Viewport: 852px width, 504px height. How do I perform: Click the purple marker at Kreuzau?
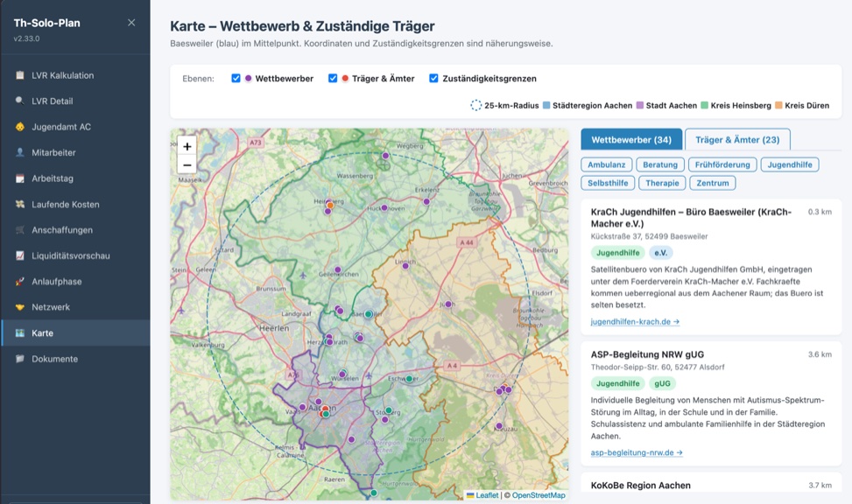pyautogui.click(x=499, y=426)
